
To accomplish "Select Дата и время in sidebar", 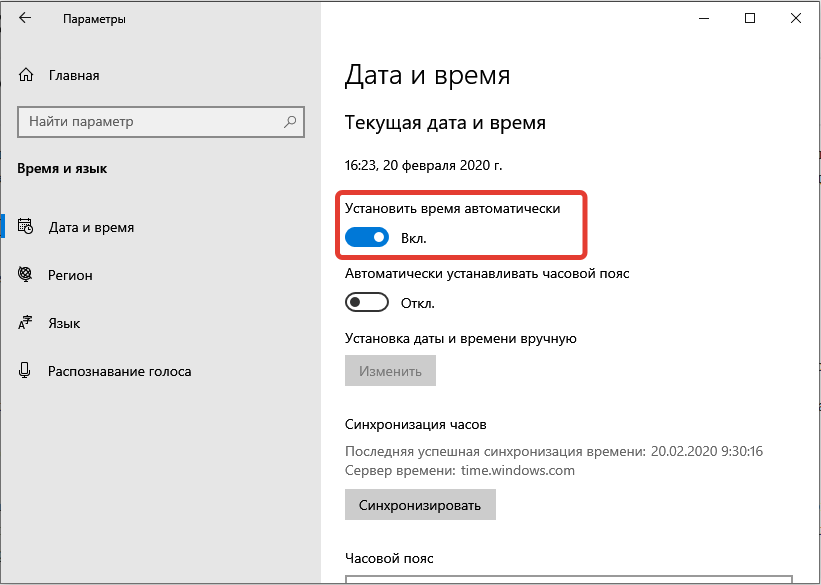I will 160,227.
